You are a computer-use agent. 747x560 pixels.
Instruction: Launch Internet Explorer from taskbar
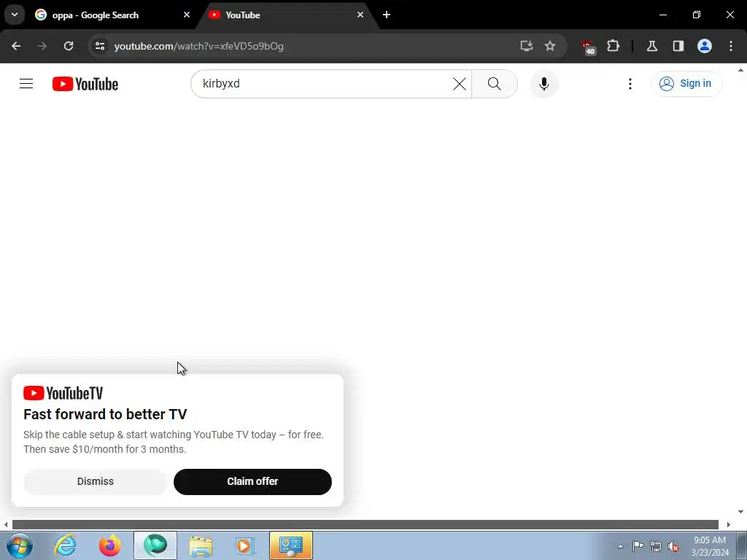tap(65, 545)
